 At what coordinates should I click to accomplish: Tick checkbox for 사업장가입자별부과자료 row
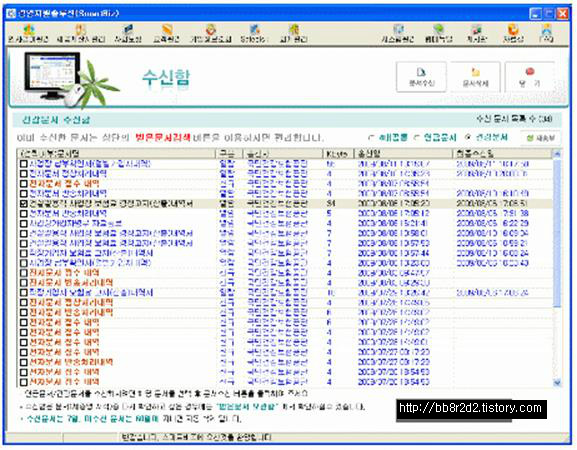[24, 223]
